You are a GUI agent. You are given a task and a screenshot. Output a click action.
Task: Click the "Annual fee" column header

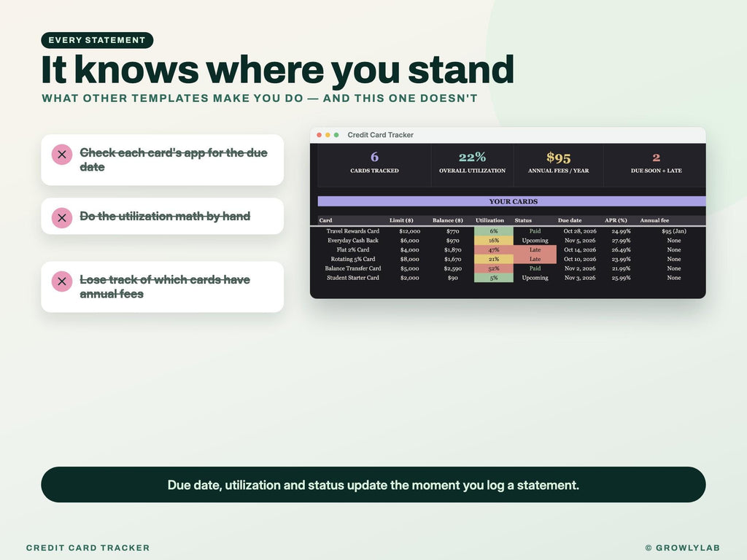point(654,220)
